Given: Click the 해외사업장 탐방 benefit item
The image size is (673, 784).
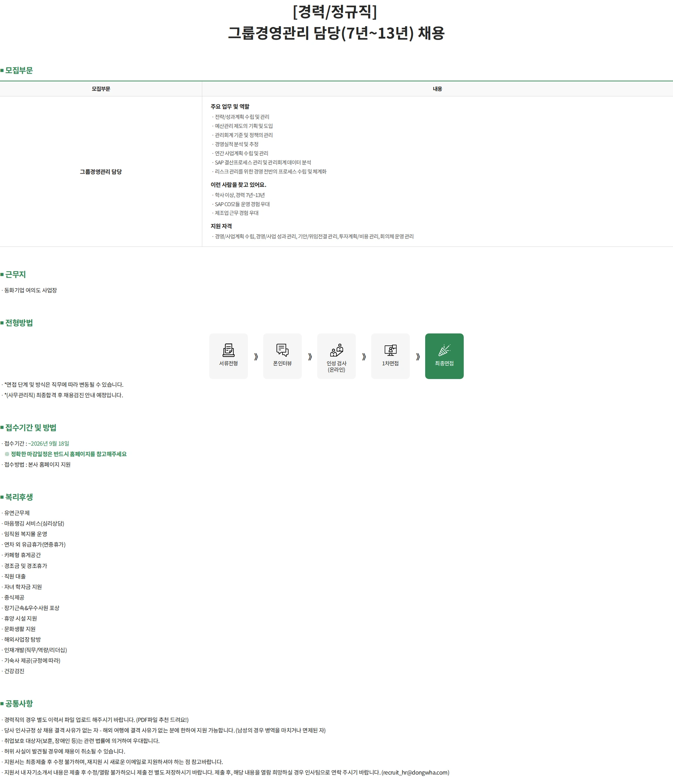Looking at the screenshot, I should click(22, 640).
